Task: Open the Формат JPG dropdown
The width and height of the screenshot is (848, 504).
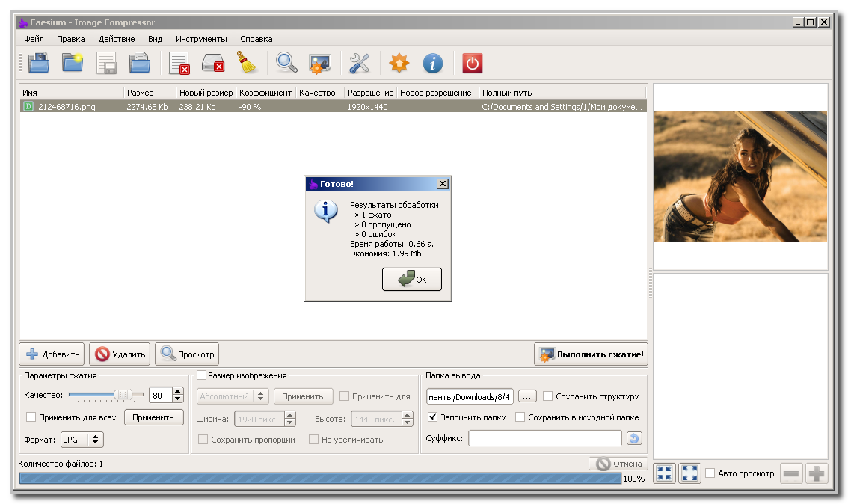Action: click(82, 440)
